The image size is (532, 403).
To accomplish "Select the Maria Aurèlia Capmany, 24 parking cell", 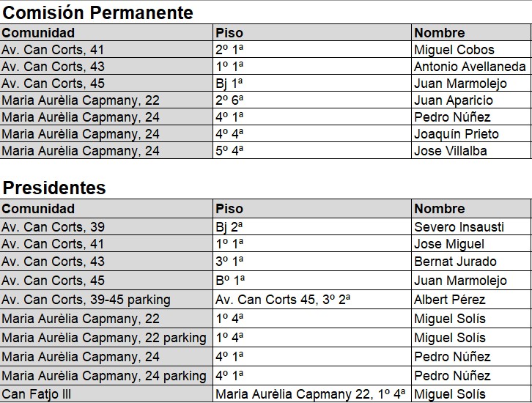I will 104,376.
